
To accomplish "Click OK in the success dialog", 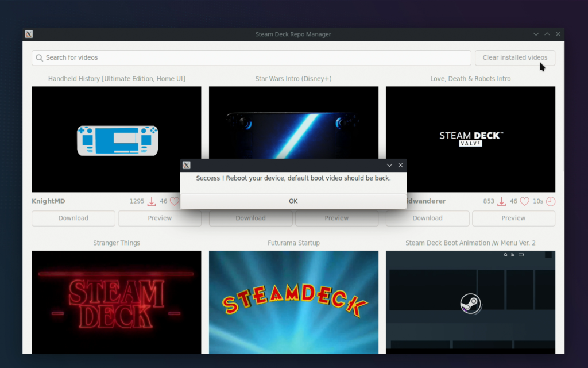I will click(293, 201).
